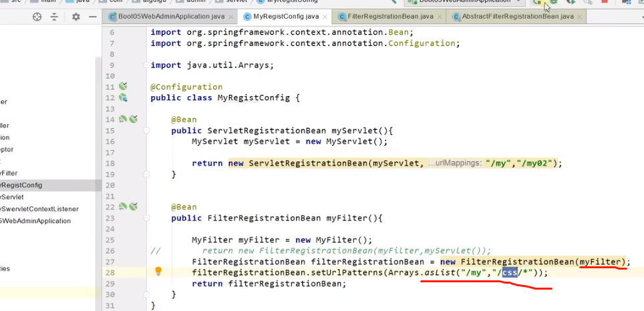644x311 pixels.
Task: Click the locate-in-project crosshair icon
Action: tap(37, 17)
